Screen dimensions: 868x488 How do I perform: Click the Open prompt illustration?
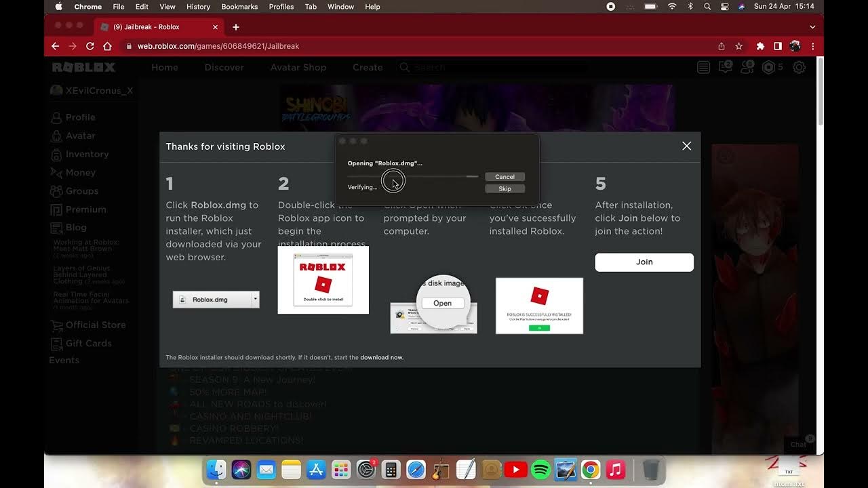pos(434,304)
